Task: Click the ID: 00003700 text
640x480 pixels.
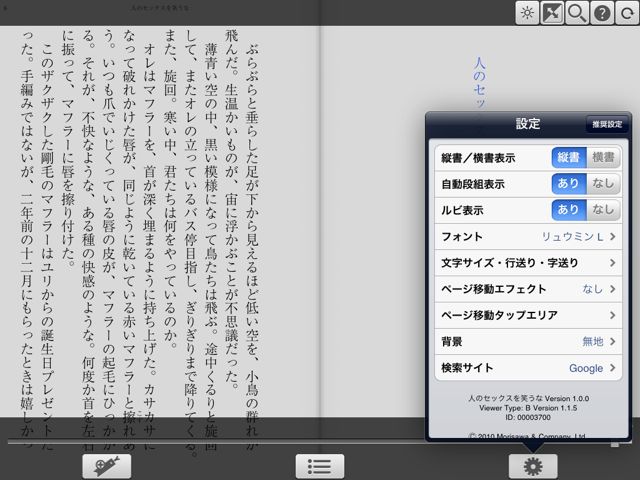Action: pyautogui.click(x=528, y=418)
